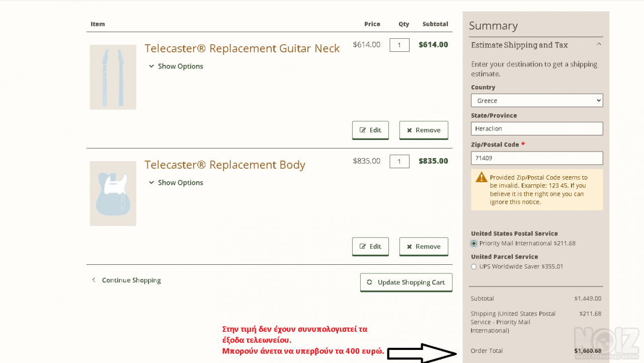This screenshot has width=644, height=363.
Task: Select Priority Mail International shipping option
Action: [474, 244]
